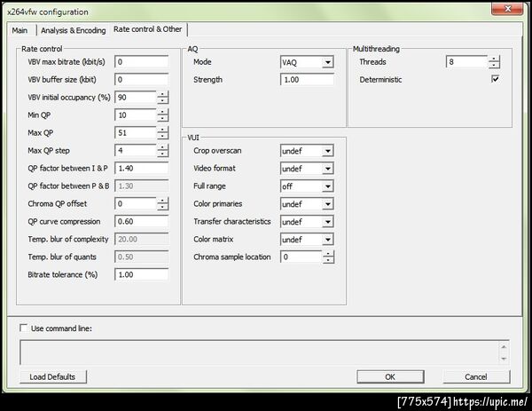Increase VBV initial occupancy with up arrow

163,94
